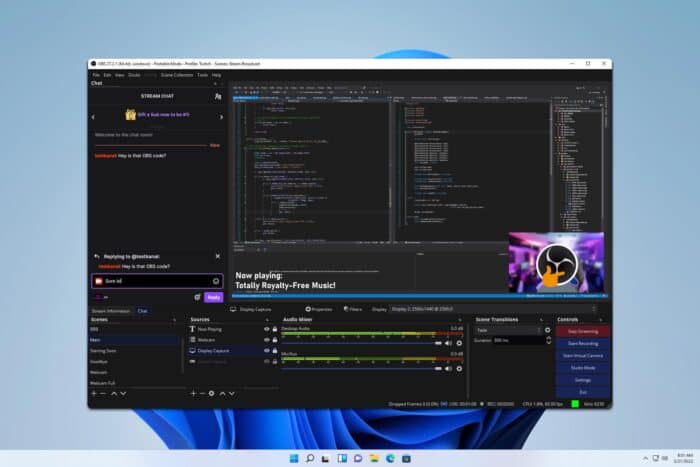Mute Mic/Aux speaker icon
Image resolution: width=700 pixels, height=467 pixels.
coord(448,368)
